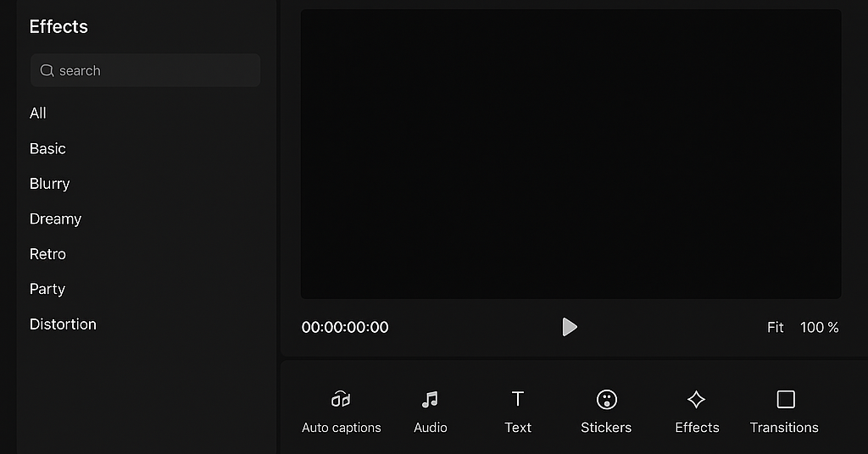Focus the effects search field
The height and width of the screenshot is (454, 868).
pyautogui.click(x=145, y=70)
